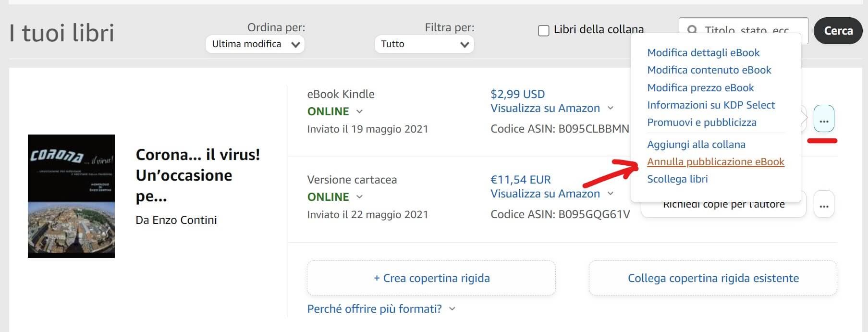Enable the Libri della collana checkbox
Image resolution: width=868 pixels, height=332 pixels.
point(543,31)
